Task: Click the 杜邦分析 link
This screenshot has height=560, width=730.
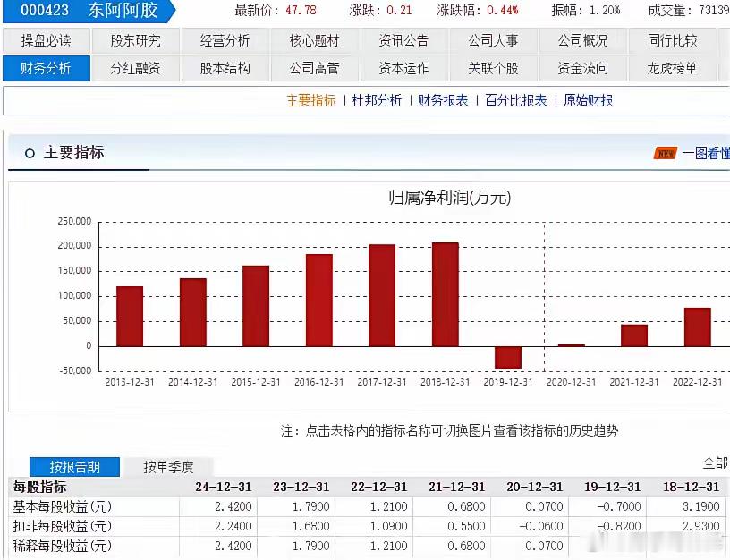Action: pyautogui.click(x=377, y=100)
